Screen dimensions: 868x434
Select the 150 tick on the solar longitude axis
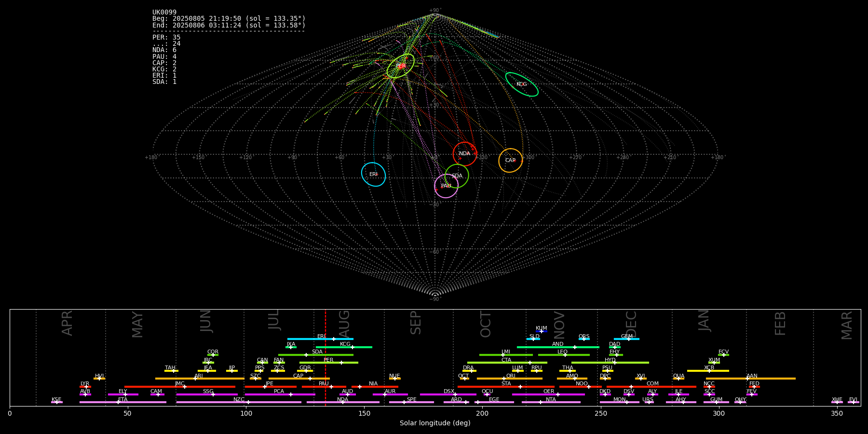point(364,413)
